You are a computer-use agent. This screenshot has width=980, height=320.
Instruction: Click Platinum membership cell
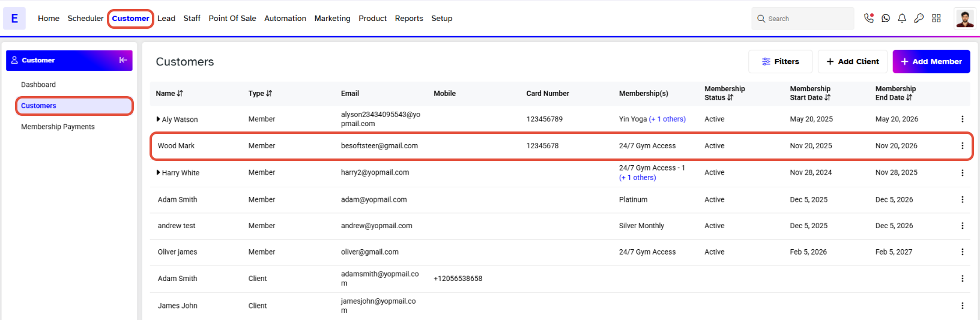point(634,200)
